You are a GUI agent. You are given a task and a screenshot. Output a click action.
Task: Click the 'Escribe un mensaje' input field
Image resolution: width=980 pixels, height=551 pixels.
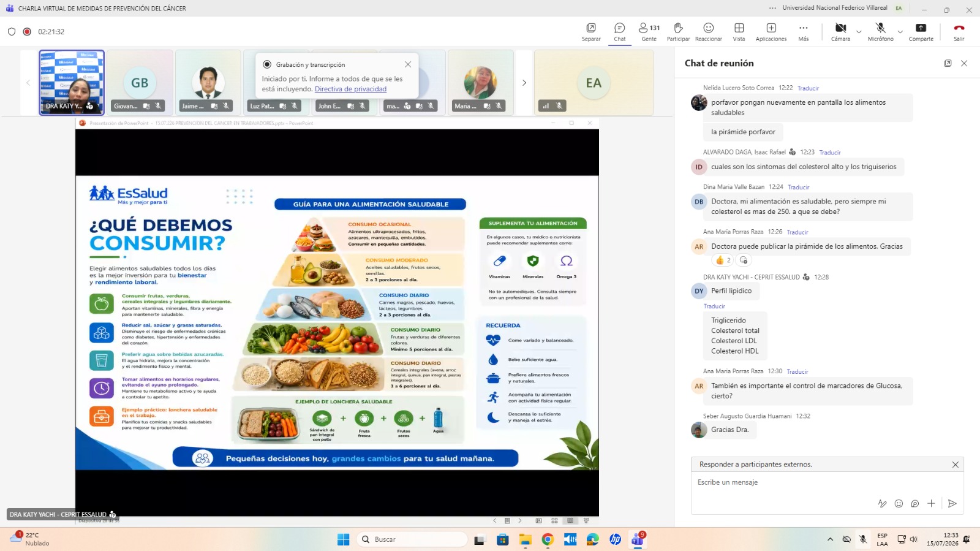pos(827,482)
